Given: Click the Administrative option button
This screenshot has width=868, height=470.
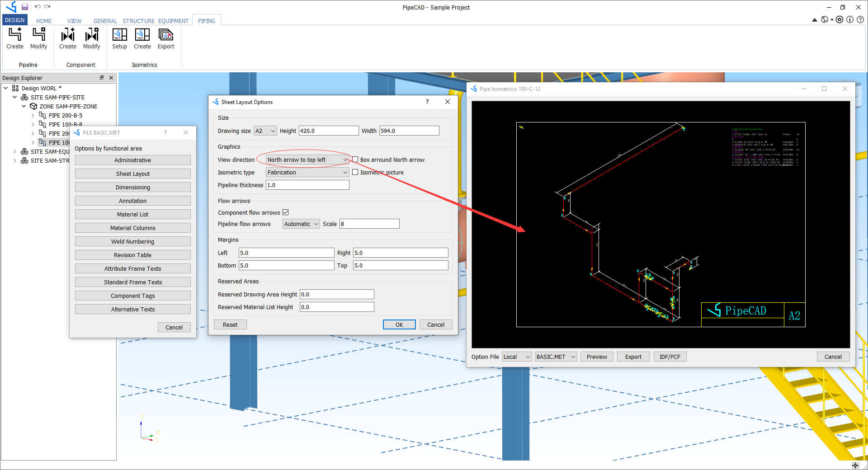Looking at the screenshot, I should click(x=133, y=160).
